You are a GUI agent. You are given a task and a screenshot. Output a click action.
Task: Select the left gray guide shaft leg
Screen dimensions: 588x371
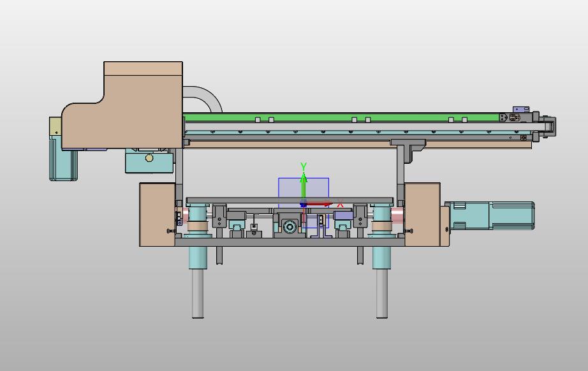click(x=198, y=293)
